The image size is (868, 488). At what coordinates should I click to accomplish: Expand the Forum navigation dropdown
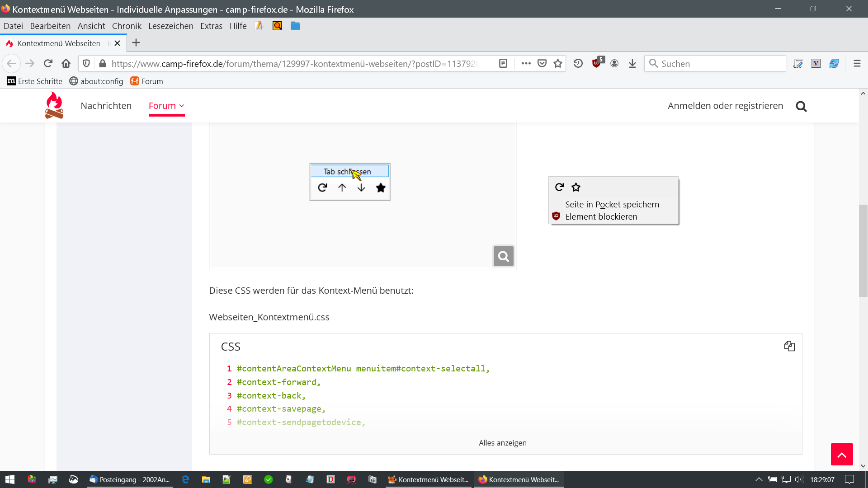point(166,106)
